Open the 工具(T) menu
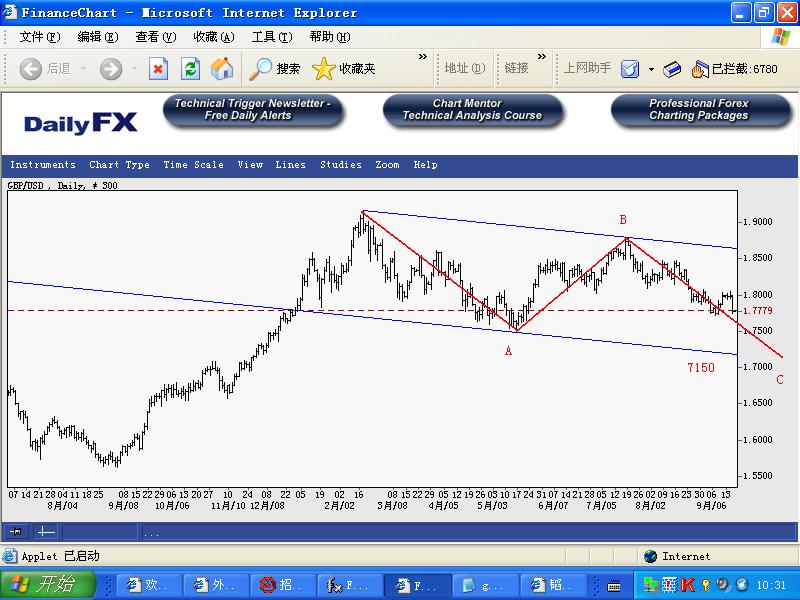This screenshot has height=600, width=800. tap(272, 37)
